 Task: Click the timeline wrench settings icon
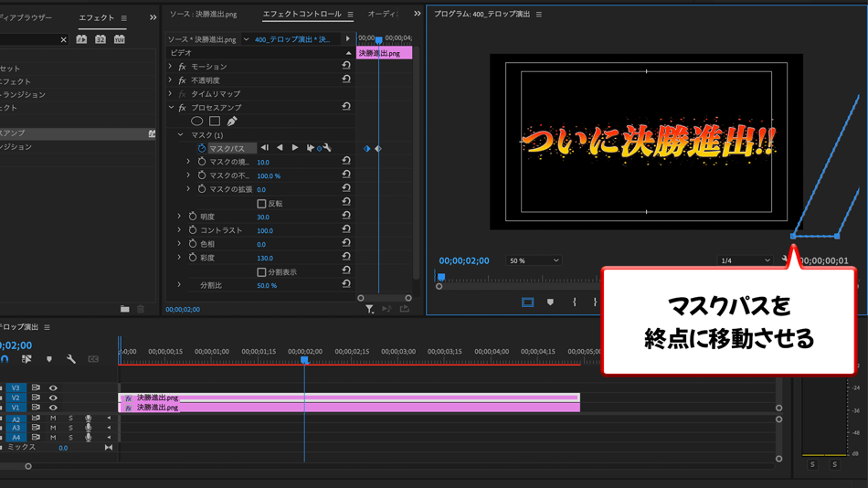coord(71,359)
